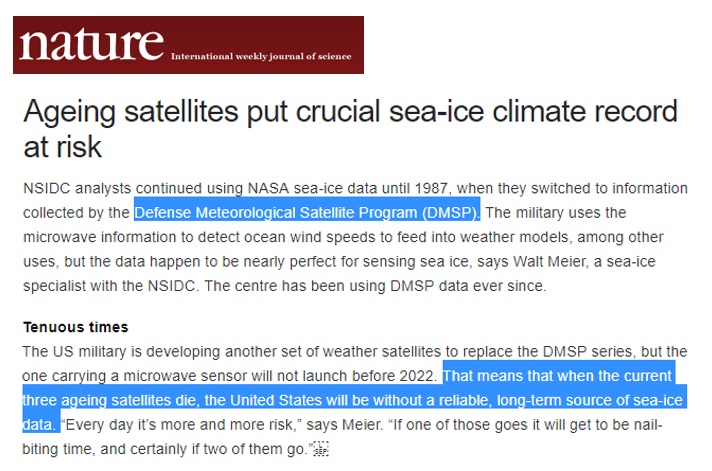Click the "Tenuous times" subheading
The width and height of the screenshot is (712, 471).
click(x=76, y=327)
